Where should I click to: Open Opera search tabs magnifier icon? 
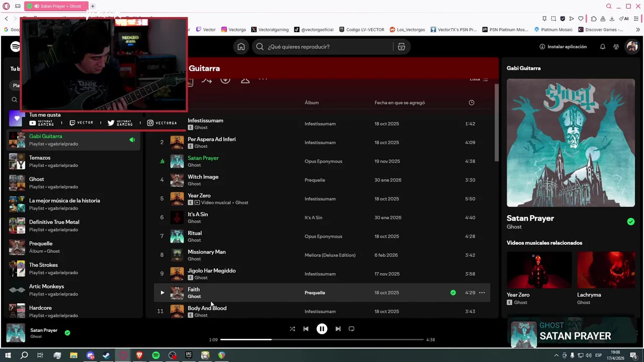[x=609, y=7]
